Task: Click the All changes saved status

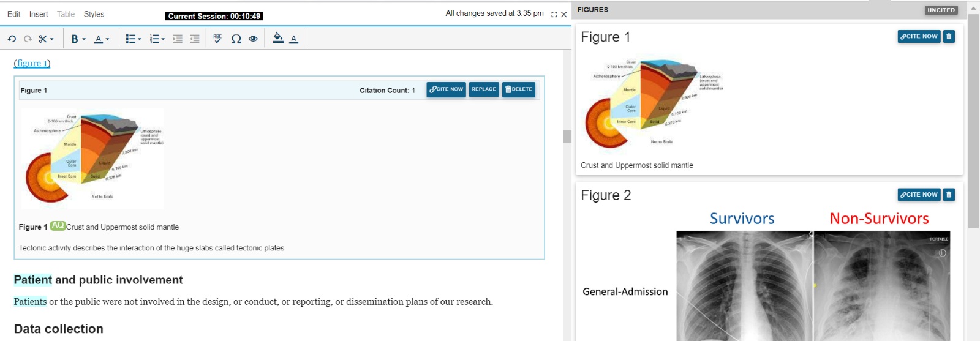Action: point(494,13)
